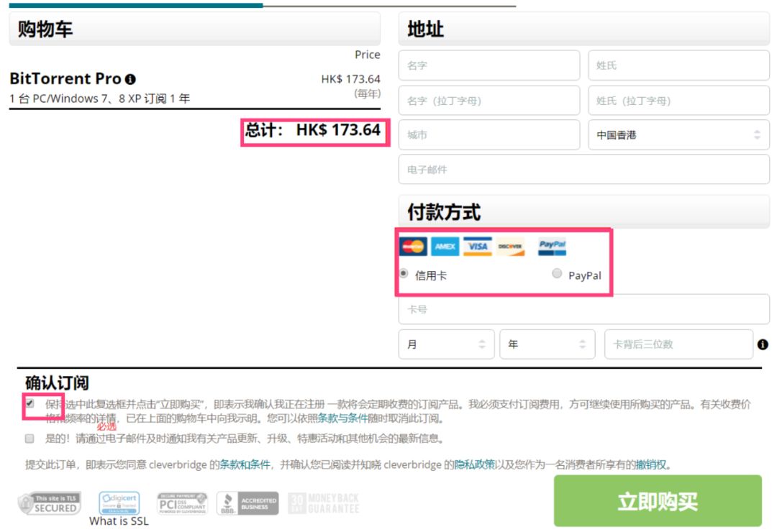Click the TLS Secured badge

tap(50, 503)
